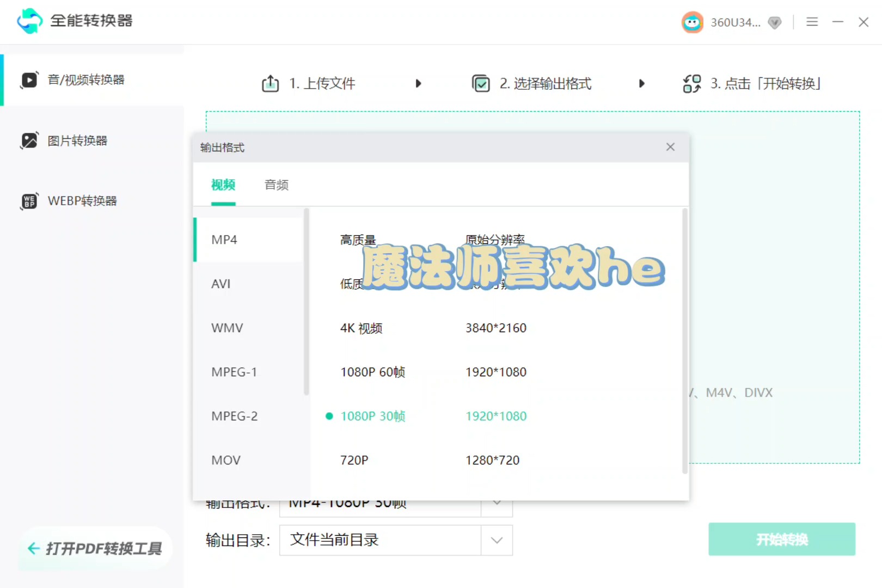The width and height of the screenshot is (882, 588).
Task: Open the hamburger menu in the title bar
Action: [x=812, y=22]
